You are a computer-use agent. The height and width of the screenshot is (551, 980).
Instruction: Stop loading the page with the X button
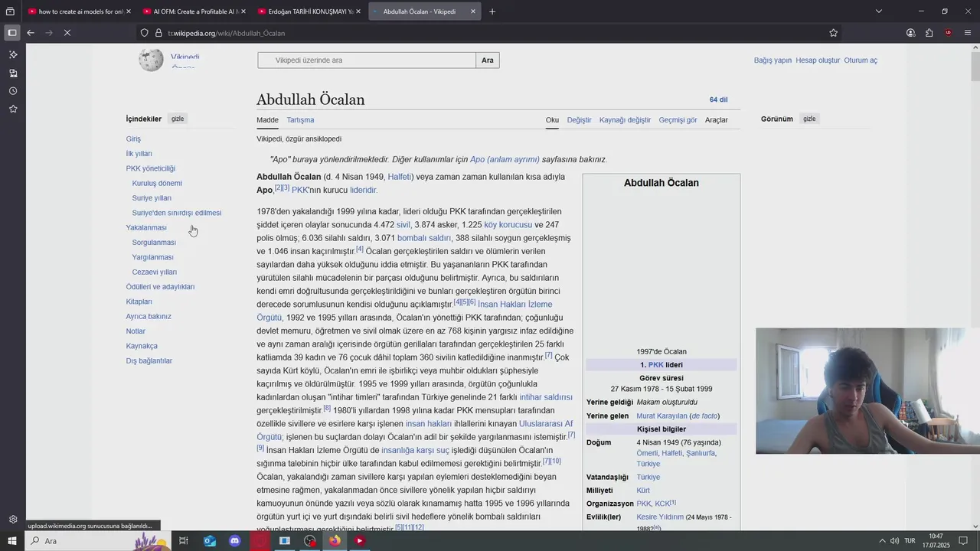67,33
